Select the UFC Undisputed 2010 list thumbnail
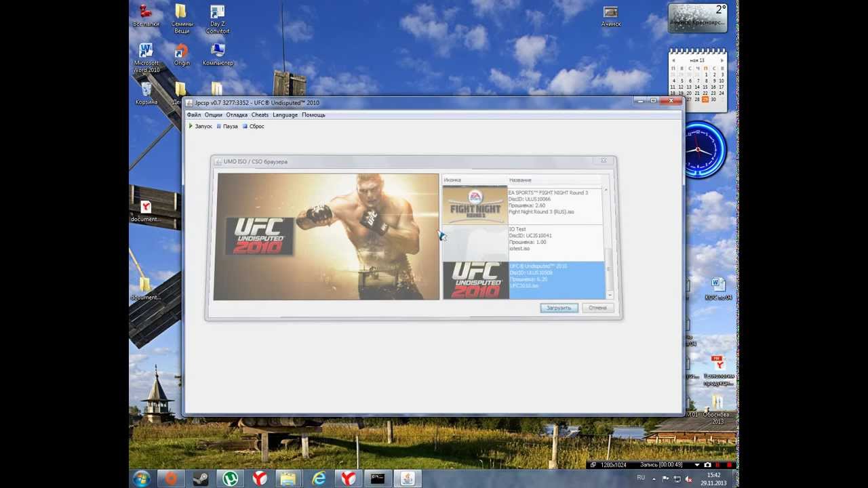 click(475, 280)
